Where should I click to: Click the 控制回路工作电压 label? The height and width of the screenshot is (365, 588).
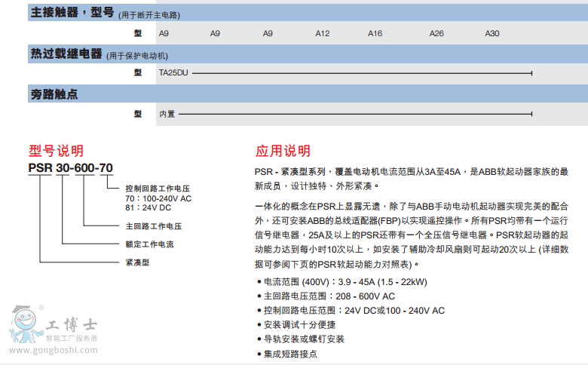coord(156,188)
